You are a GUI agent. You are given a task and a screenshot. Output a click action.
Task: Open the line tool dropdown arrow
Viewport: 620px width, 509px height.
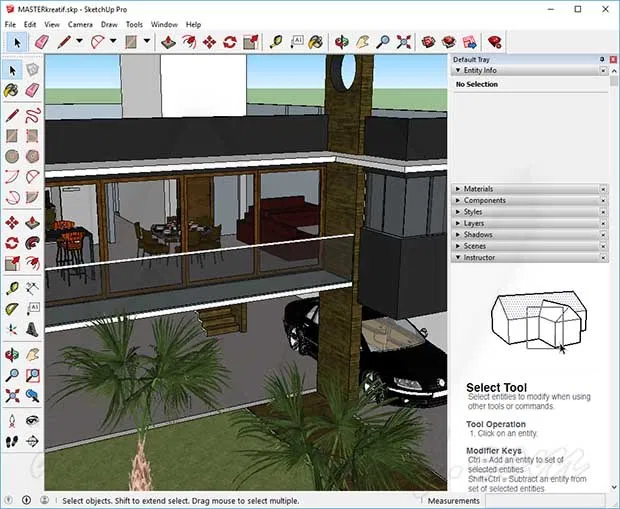pyautogui.click(x=79, y=41)
